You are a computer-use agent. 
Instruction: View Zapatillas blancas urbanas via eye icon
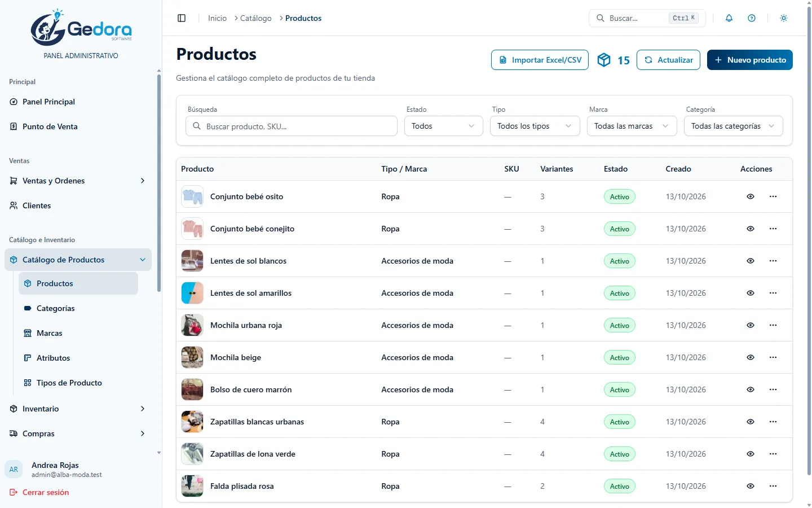751,422
